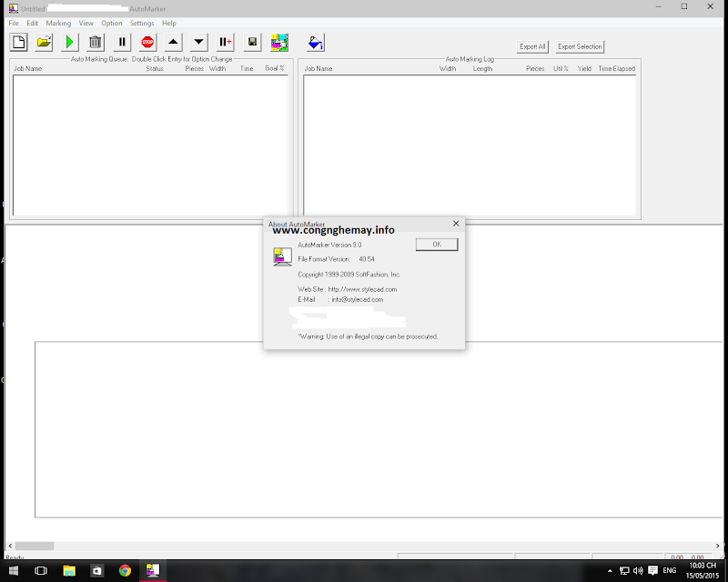Click the info@stylecad.com email text
Image resolution: width=728 pixels, height=582 pixels.
coord(358,299)
